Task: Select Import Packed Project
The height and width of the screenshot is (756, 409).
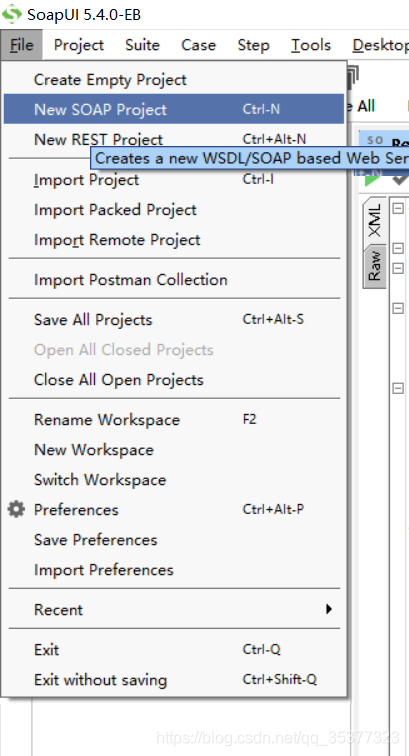Action: coord(174,210)
